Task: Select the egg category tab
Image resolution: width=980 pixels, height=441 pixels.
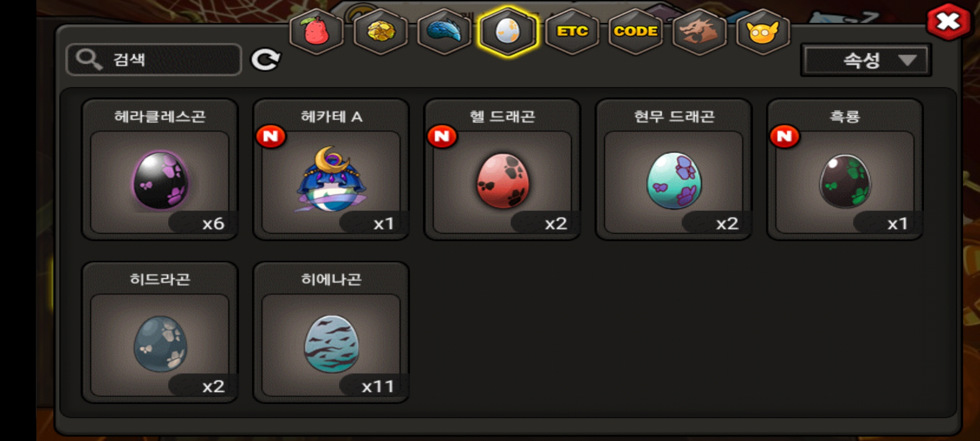Action: [508, 31]
